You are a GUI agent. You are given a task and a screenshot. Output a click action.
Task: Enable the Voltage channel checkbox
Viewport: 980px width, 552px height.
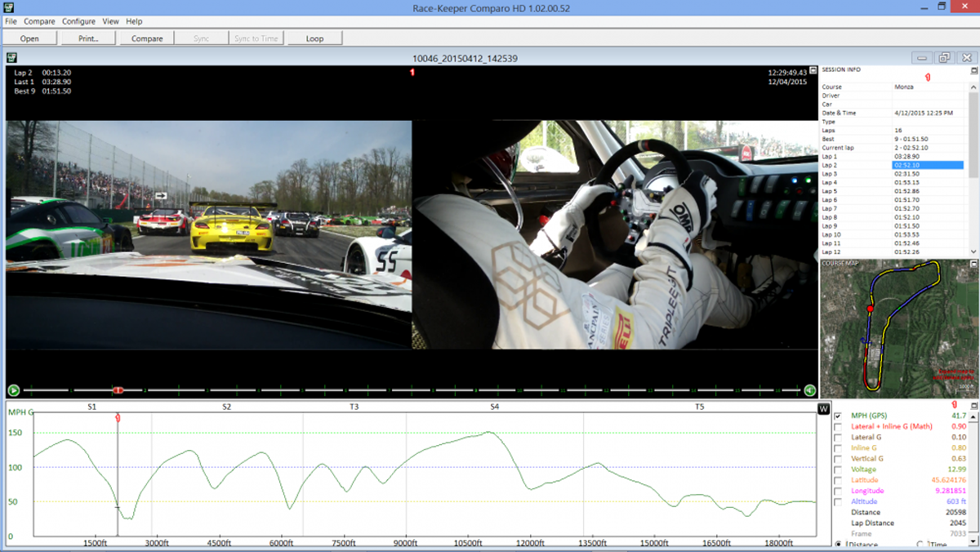[838, 470]
